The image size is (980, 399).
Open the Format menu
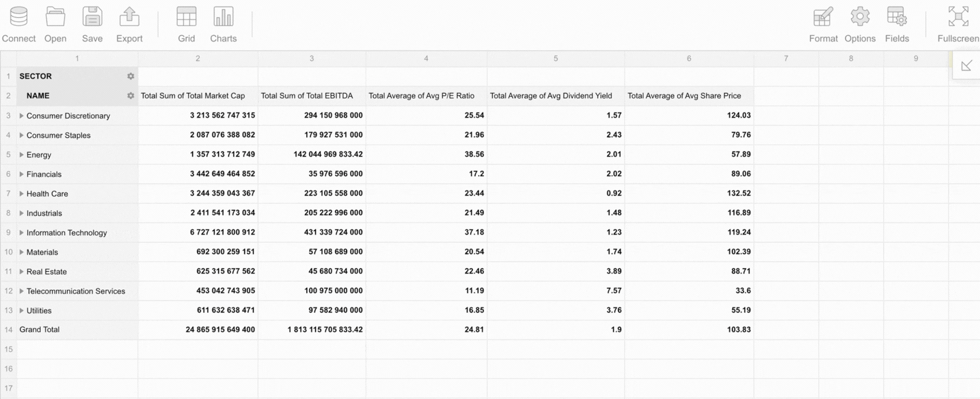click(x=823, y=24)
